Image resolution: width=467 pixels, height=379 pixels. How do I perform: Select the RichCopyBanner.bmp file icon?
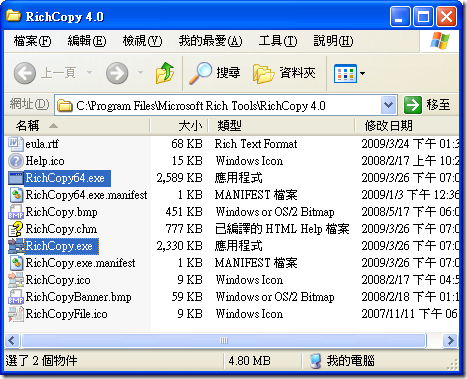16,297
